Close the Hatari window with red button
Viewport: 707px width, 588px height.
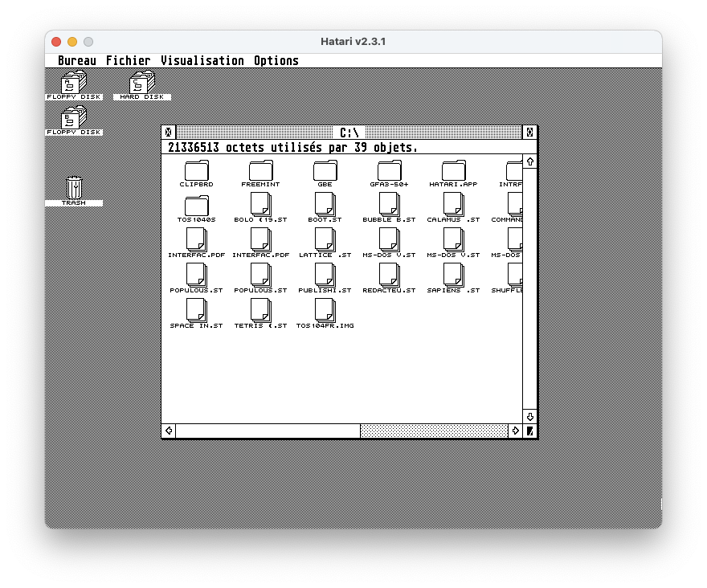56,42
